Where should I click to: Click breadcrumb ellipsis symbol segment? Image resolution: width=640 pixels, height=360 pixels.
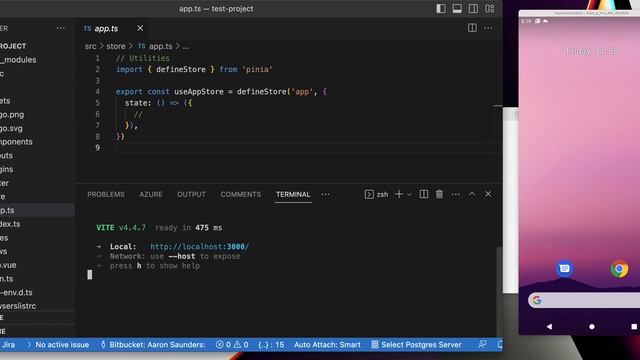185,47
